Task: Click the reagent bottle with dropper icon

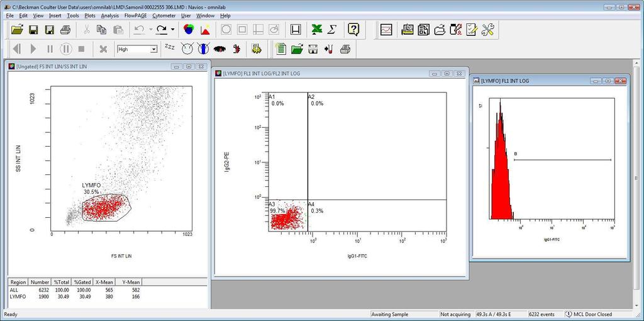Action: (x=456, y=30)
